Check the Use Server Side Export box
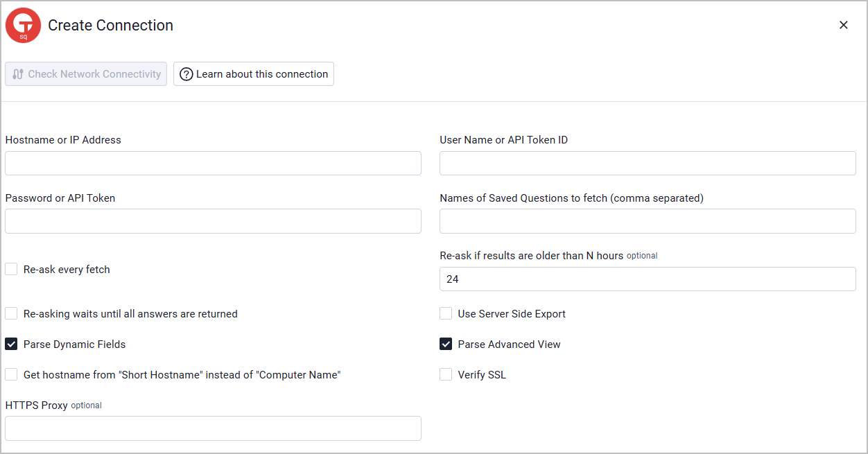Viewport: 868px width, 454px height. [446, 313]
